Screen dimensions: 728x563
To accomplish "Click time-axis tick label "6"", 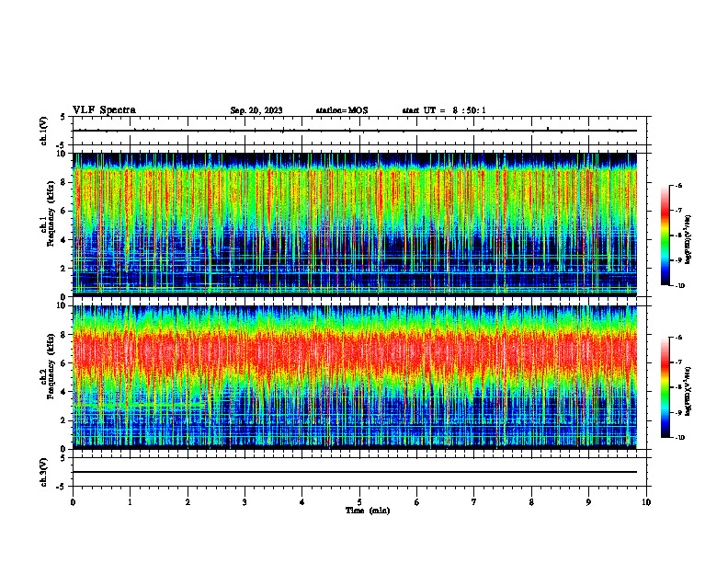I will tap(417, 502).
